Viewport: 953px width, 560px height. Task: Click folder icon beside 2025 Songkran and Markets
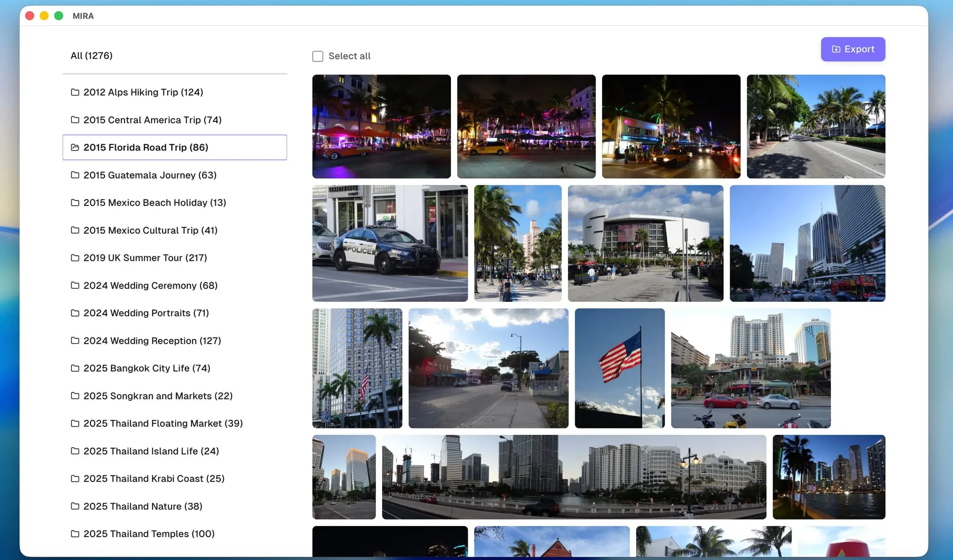(75, 396)
